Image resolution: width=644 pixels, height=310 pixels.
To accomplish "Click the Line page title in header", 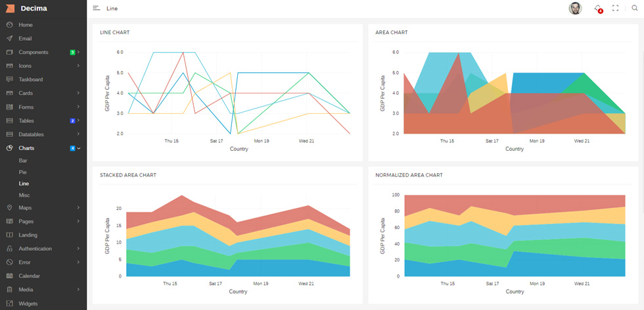I will click(x=112, y=8).
